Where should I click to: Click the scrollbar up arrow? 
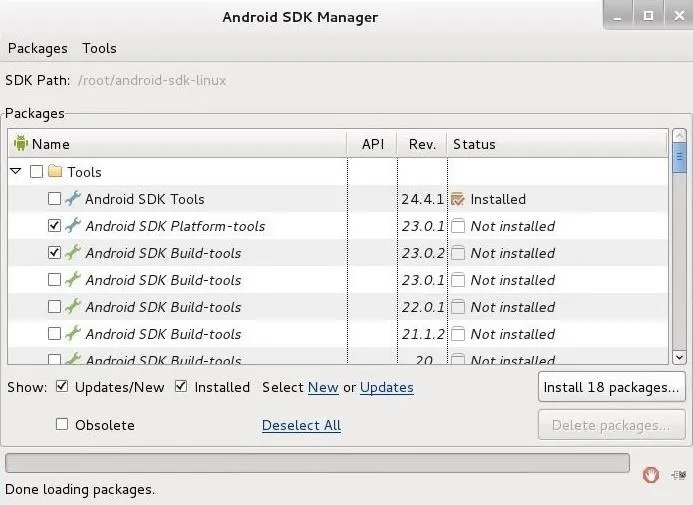click(679, 135)
